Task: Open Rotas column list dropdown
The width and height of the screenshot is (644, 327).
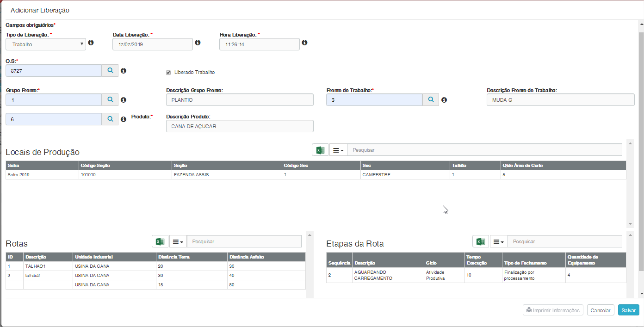Action: (178, 241)
